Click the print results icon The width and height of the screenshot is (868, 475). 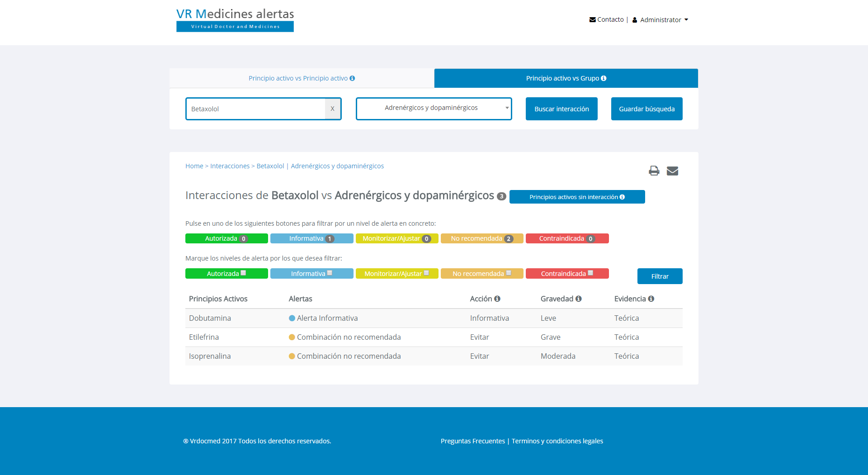pyautogui.click(x=654, y=171)
